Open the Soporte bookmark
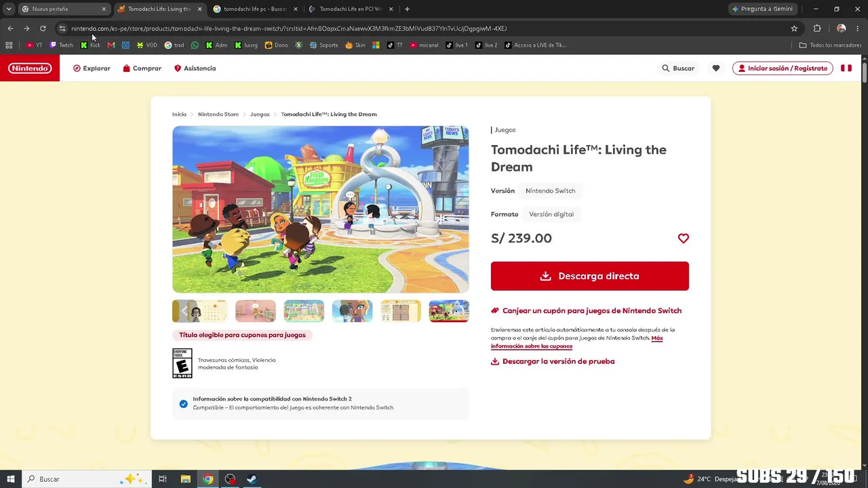868x488 pixels. [x=324, y=45]
